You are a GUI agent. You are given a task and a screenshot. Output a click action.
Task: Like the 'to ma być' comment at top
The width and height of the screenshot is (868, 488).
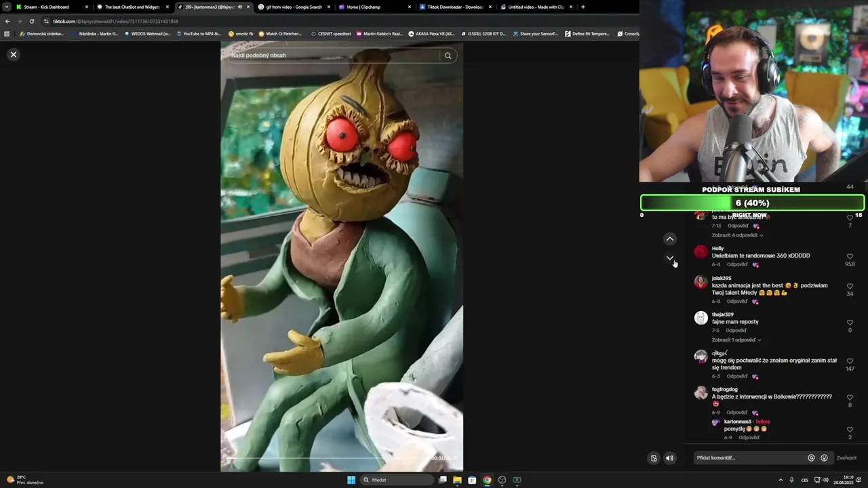[850, 218]
